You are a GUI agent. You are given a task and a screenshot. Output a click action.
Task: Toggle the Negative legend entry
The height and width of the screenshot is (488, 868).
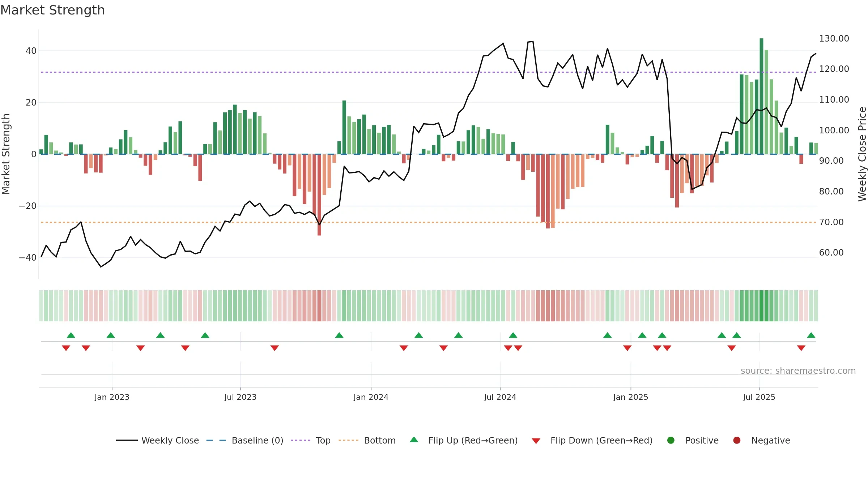761,440
